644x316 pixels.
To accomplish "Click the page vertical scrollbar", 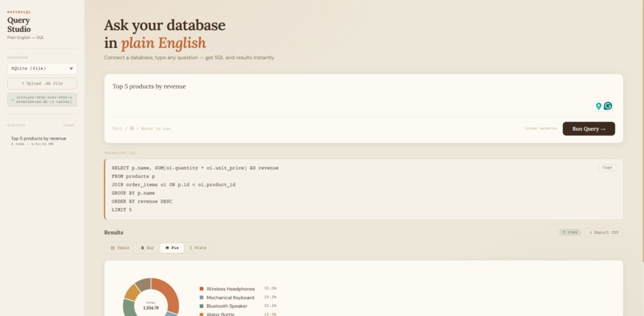I will 642,131.
